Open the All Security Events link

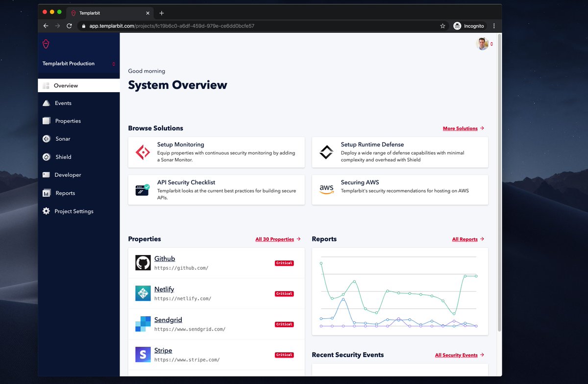click(x=459, y=355)
